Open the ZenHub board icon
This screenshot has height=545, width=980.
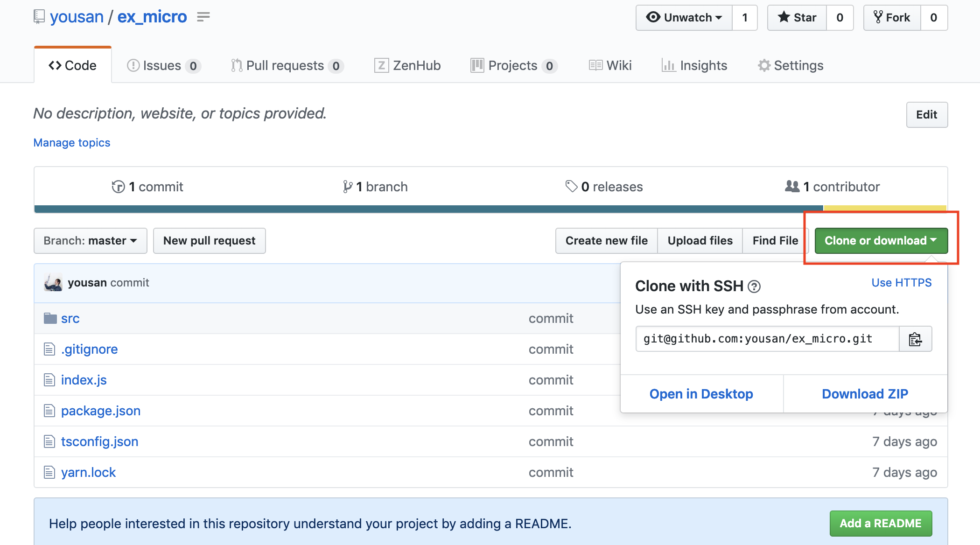coord(382,65)
